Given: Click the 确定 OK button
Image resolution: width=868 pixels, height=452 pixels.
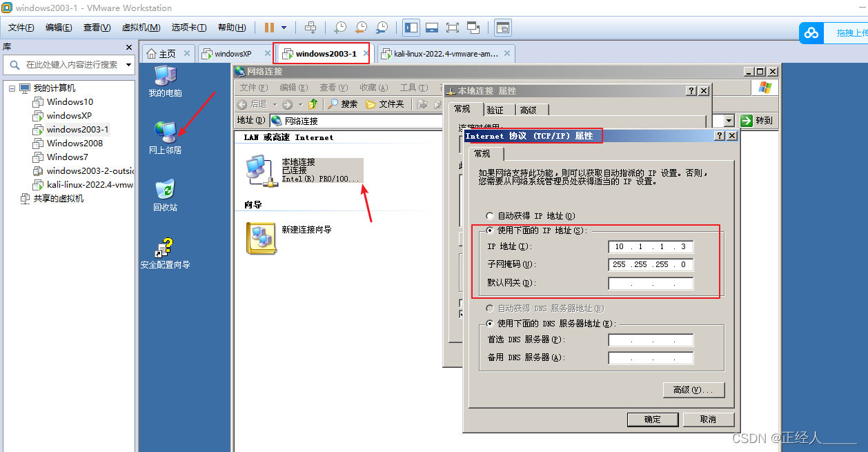Looking at the screenshot, I should pos(653,420).
